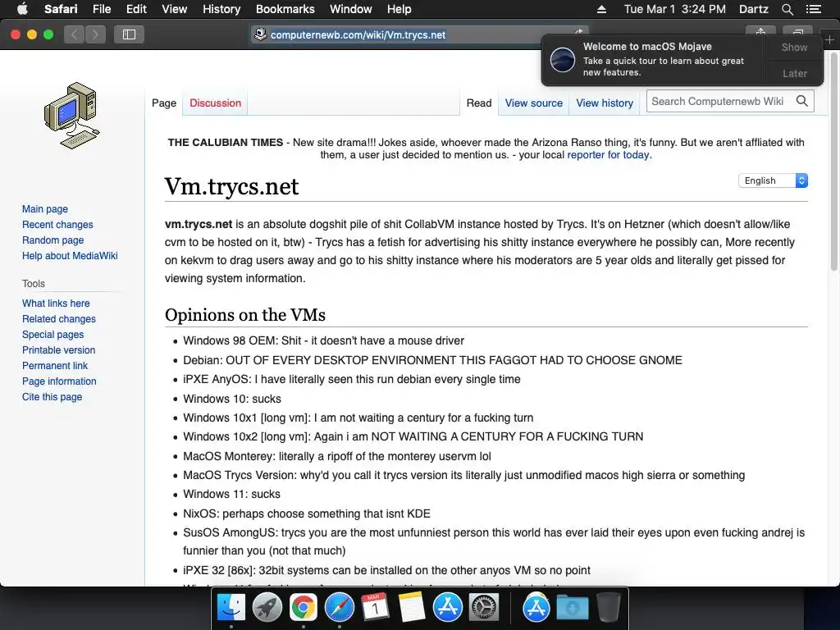Open Finder from the Dock
This screenshot has width=840, height=630.
(x=231, y=608)
